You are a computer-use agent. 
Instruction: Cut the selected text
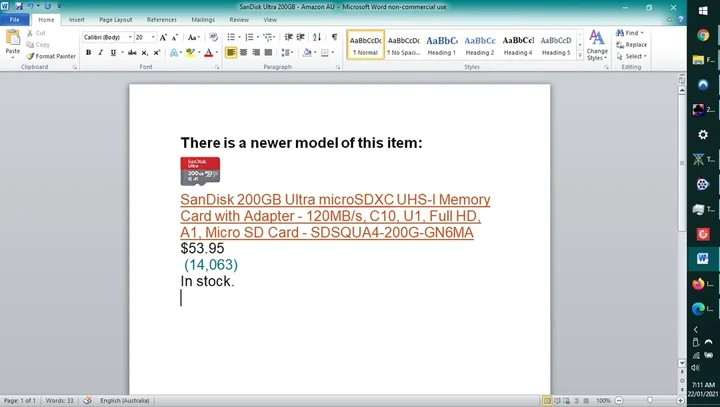[x=36, y=33]
